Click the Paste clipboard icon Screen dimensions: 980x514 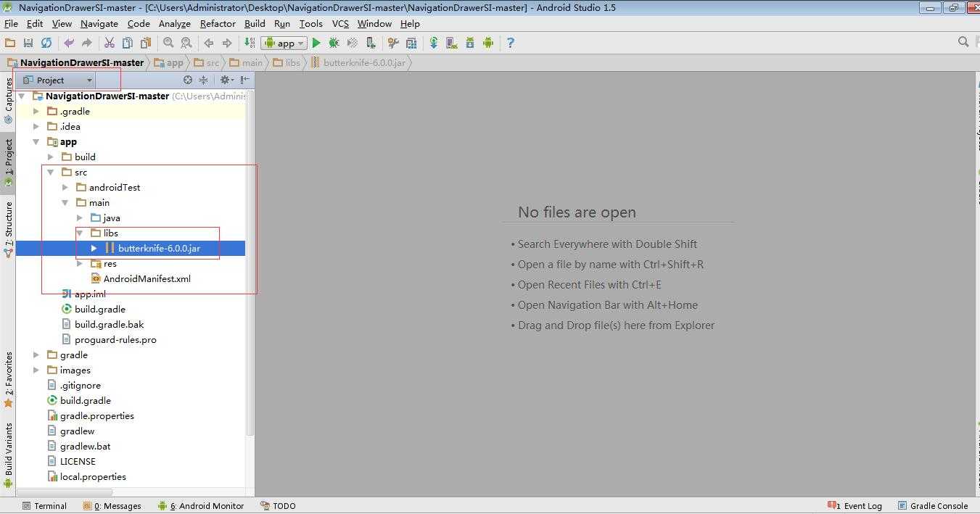pos(146,43)
